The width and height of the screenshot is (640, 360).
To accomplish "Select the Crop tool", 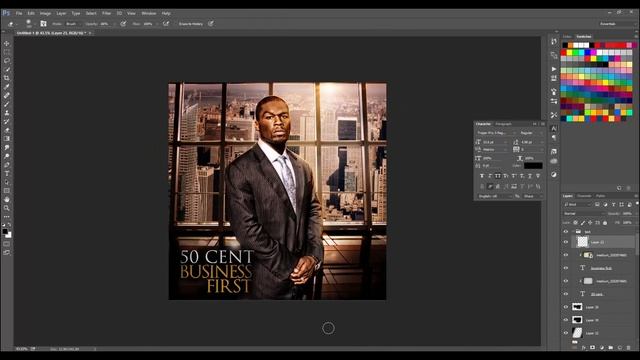I will click(7, 78).
